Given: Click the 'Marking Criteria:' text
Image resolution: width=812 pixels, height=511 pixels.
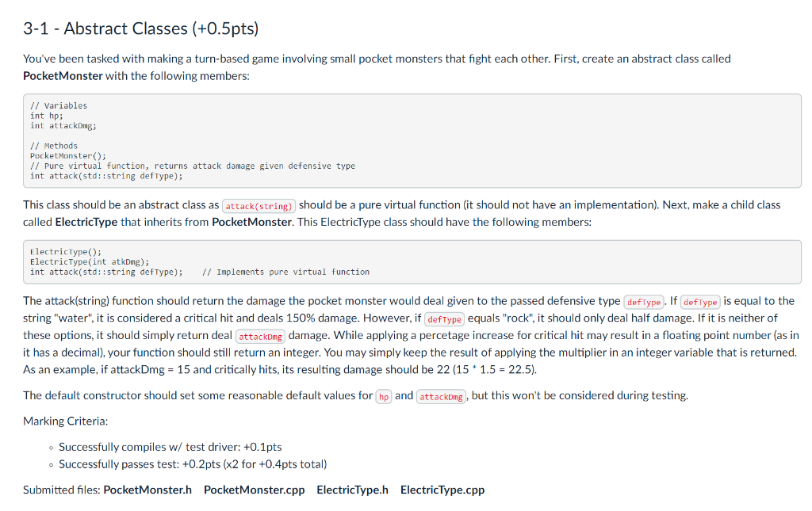Looking at the screenshot, I should [x=66, y=421].
